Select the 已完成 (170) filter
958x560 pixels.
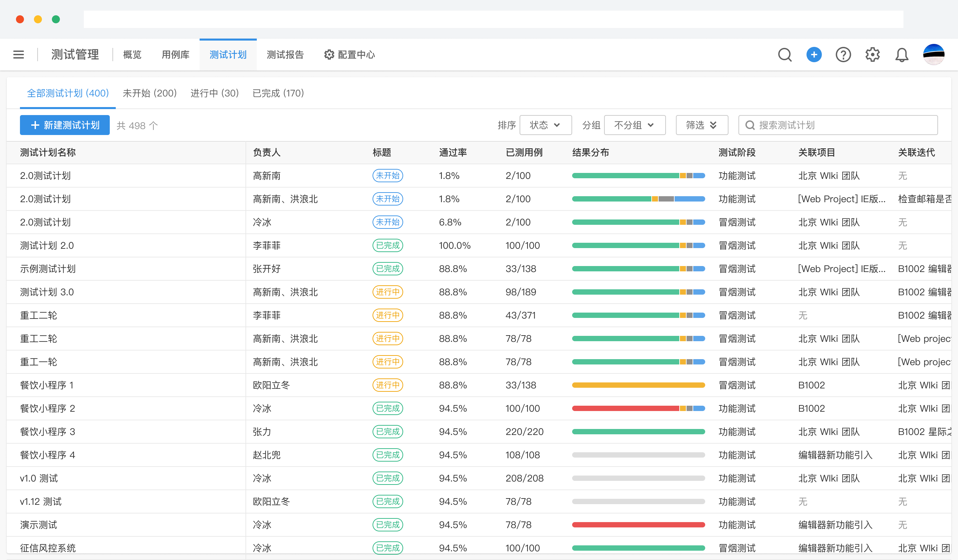coord(278,93)
